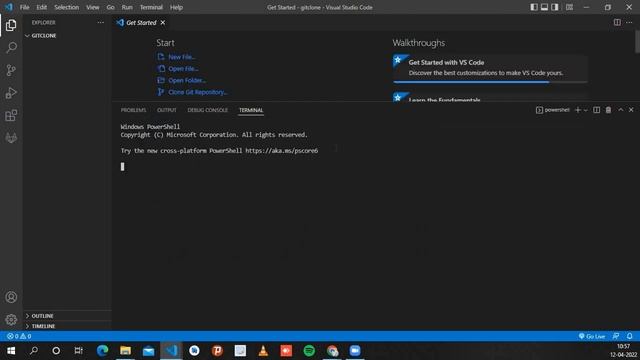Switch to the Problems tab
This screenshot has width=640, height=360.
pos(133,110)
